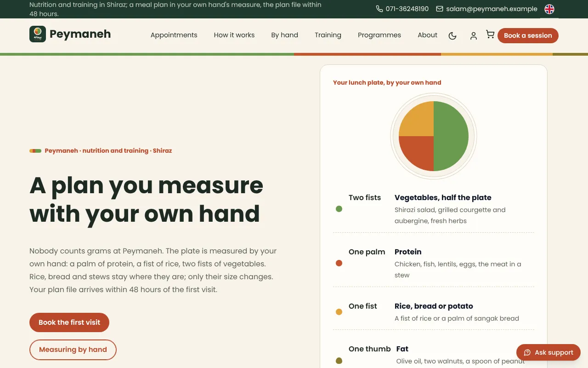
Task: Click the description starting "Shirazi salad, grilled courgette"
Action: point(450,215)
